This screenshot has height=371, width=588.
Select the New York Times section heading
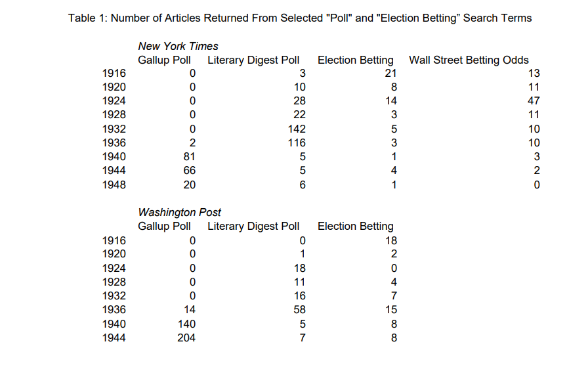click(178, 47)
